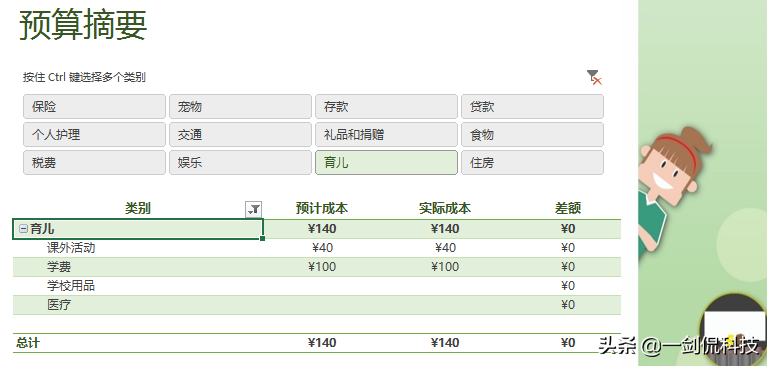Select the 总计 row label cell

[28, 342]
